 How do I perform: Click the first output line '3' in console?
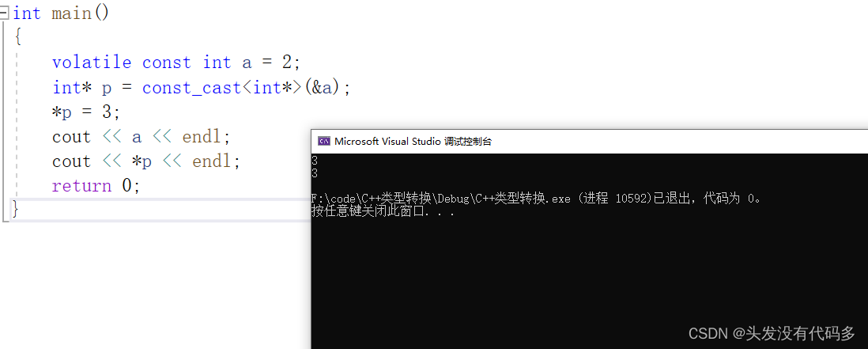pyautogui.click(x=315, y=161)
